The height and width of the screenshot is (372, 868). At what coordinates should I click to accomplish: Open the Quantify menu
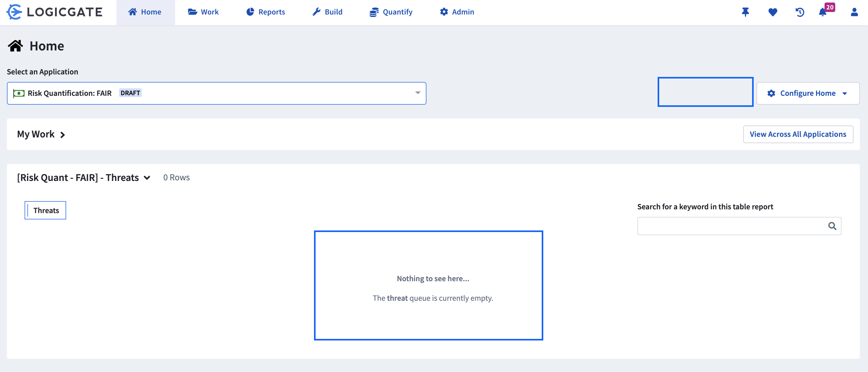click(x=391, y=12)
